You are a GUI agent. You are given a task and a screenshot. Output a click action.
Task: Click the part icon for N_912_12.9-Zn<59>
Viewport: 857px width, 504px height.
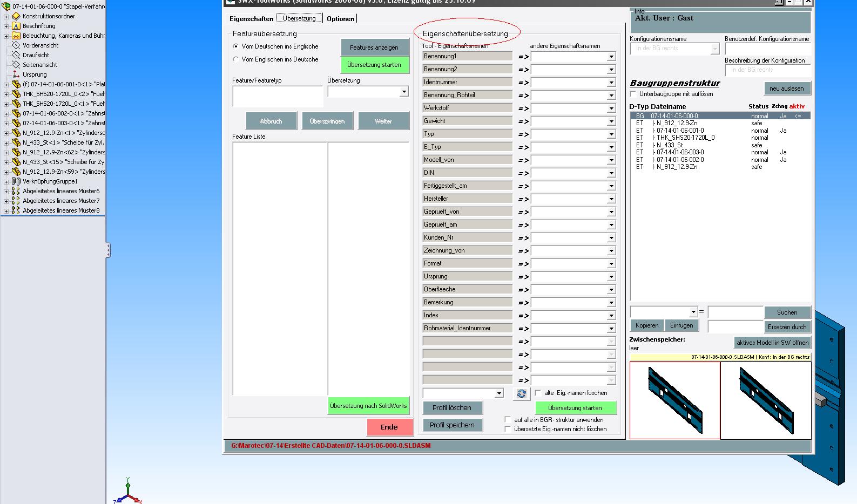click(x=16, y=172)
